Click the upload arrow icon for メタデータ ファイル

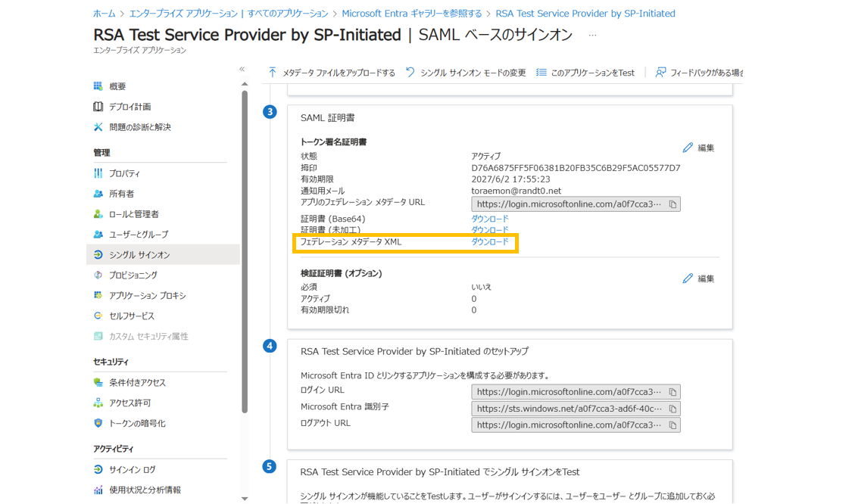pyautogui.click(x=272, y=72)
